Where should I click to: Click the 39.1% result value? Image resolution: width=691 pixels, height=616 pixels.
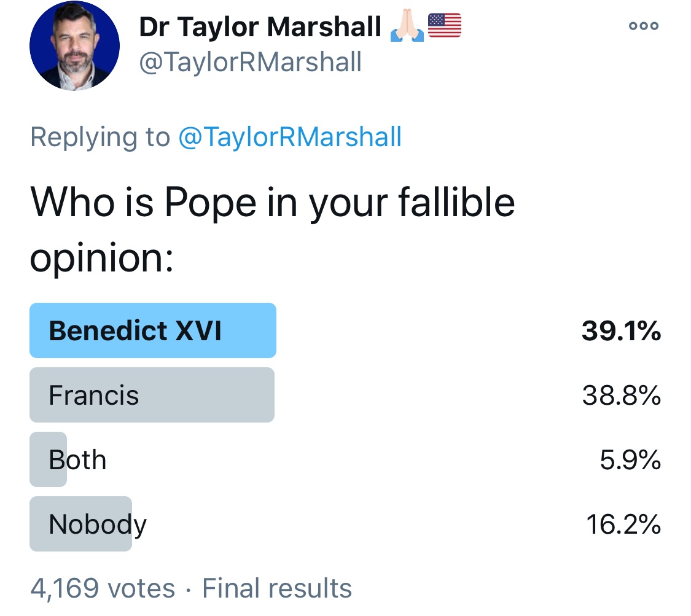click(622, 331)
